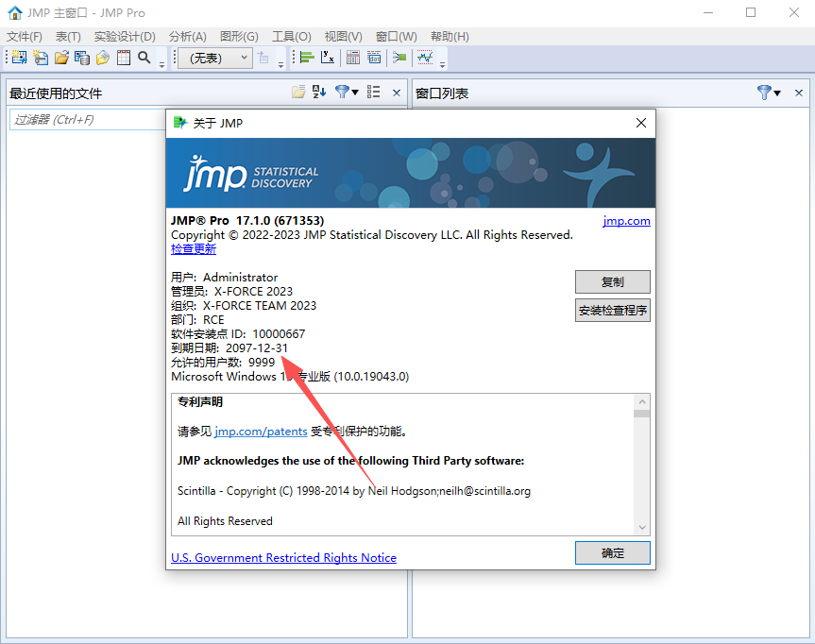The width and height of the screenshot is (815, 644).
Task: Click the A-Z sort icon in recent files
Action: 319,92
